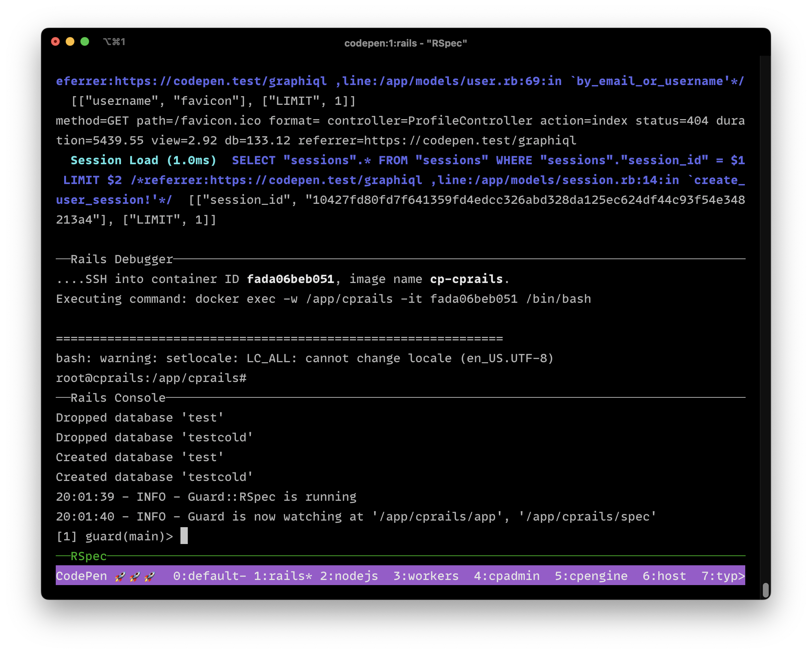Viewport: 812px width, 654px height.
Task: Click the last rocket emoji in status bar
Action: 150,576
